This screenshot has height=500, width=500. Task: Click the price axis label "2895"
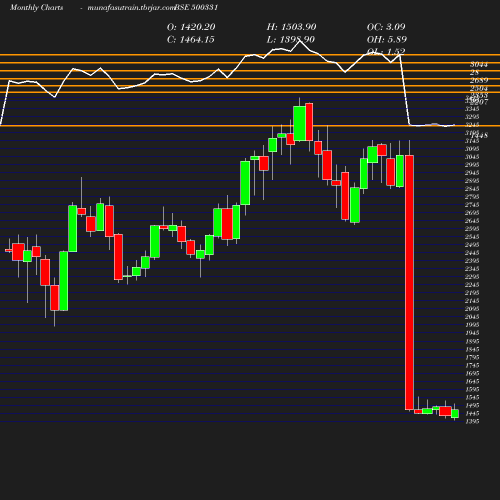[472, 181]
